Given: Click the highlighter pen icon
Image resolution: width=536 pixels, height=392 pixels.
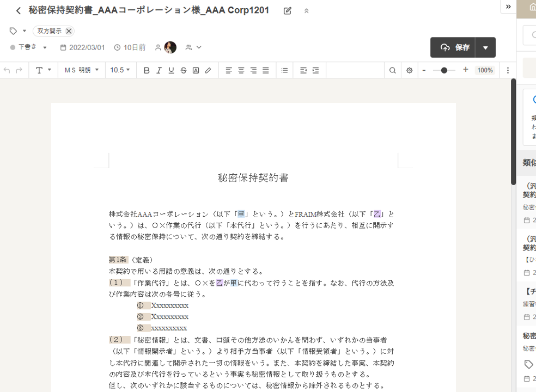Looking at the screenshot, I should [x=208, y=70].
